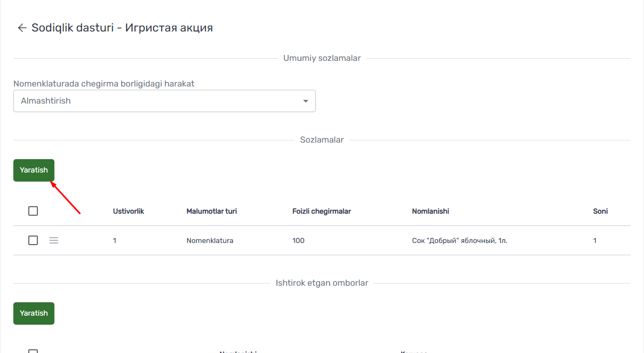Click the Malumotlar turi column header
The image size is (644, 353).
click(x=211, y=211)
